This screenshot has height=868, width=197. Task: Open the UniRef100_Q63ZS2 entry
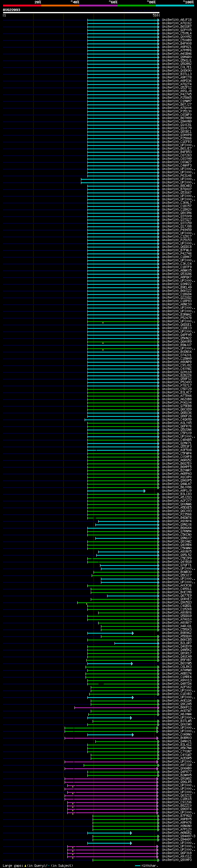point(177,795)
